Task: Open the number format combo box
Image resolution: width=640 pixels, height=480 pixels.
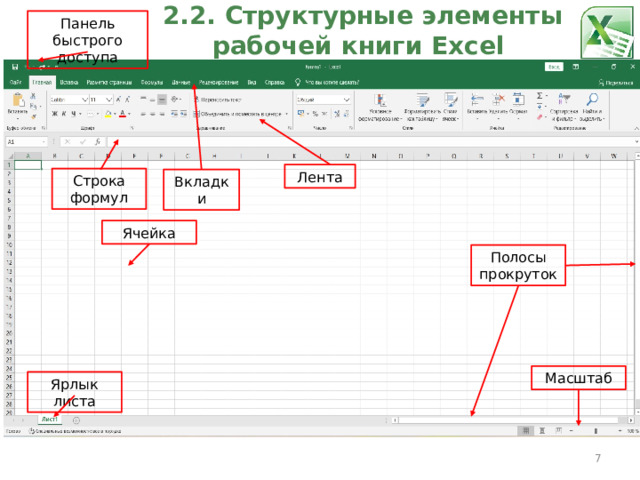Action: (x=323, y=100)
